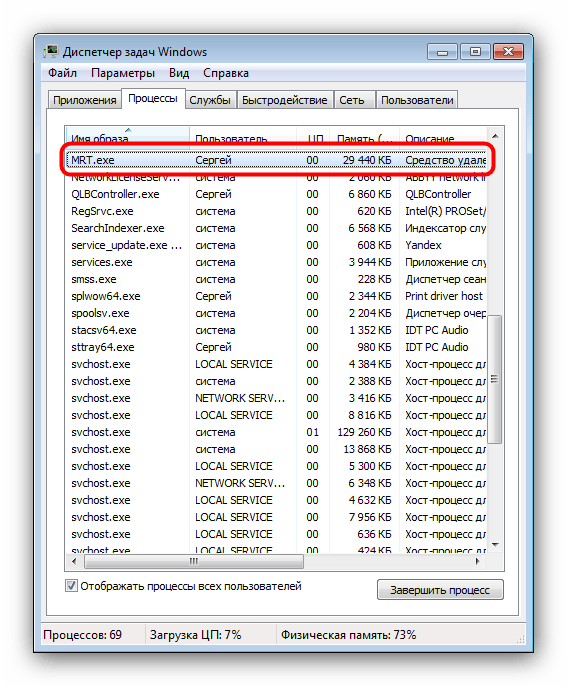Open the Вид menu
The image size is (567, 686).
pyautogui.click(x=179, y=73)
